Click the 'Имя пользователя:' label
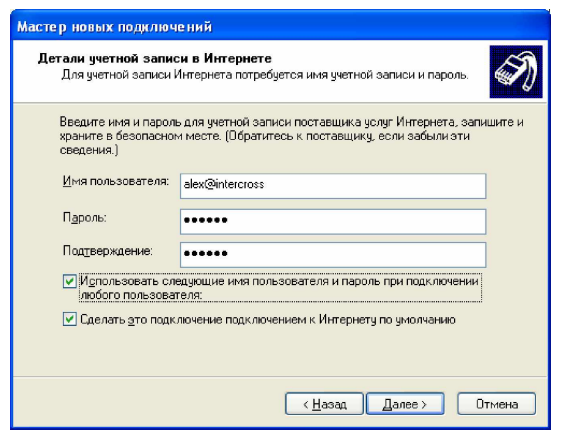This screenshot has width=575, height=437. tap(116, 181)
